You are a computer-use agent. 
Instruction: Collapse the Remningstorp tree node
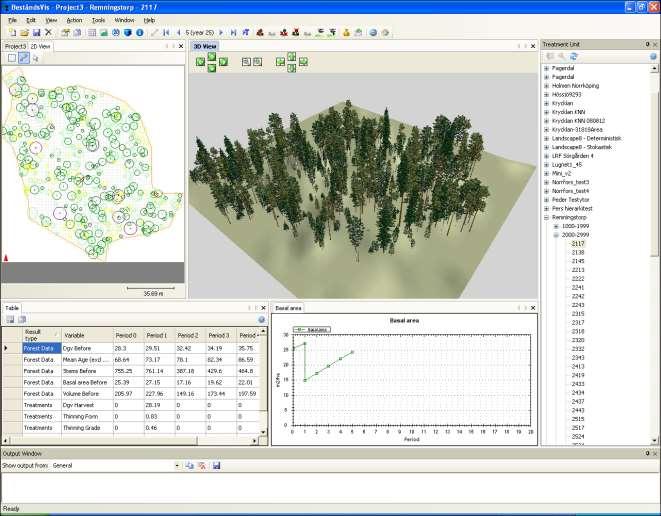click(x=546, y=218)
